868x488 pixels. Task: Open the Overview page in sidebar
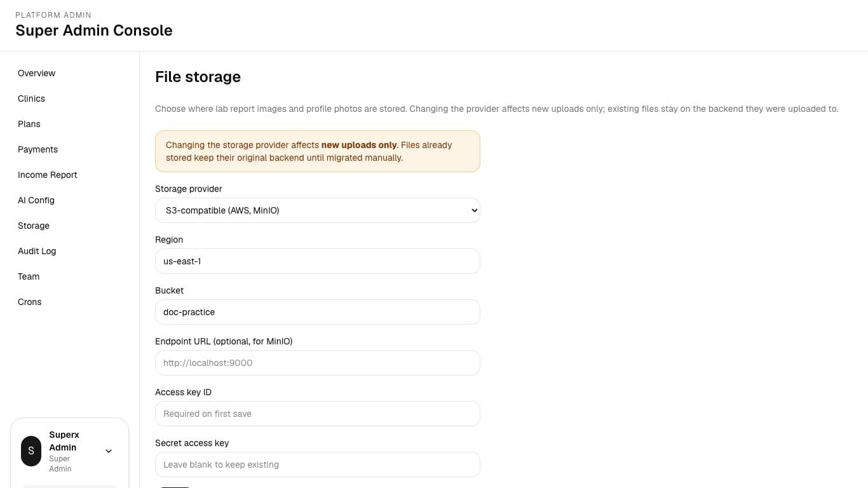36,73
